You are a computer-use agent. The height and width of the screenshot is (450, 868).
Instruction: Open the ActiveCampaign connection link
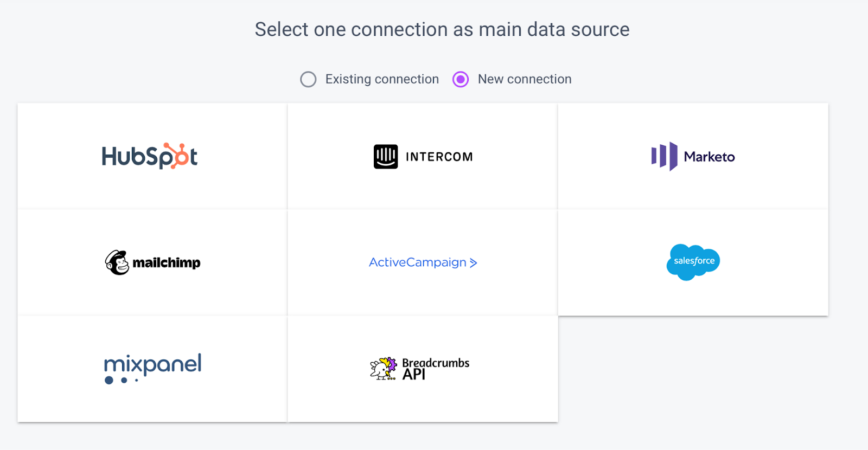point(418,262)
